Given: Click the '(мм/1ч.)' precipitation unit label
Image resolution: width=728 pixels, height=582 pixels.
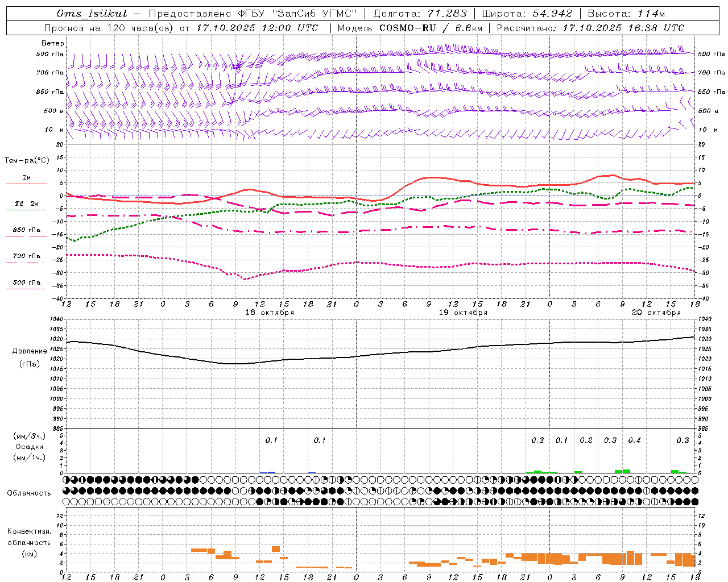Looking at the screenshot, I should (30, 458).
